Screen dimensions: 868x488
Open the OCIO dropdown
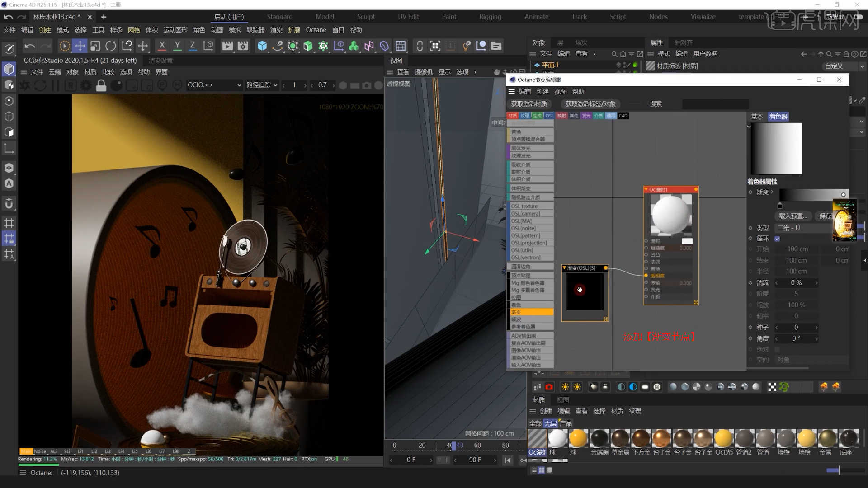coord(214,85)
